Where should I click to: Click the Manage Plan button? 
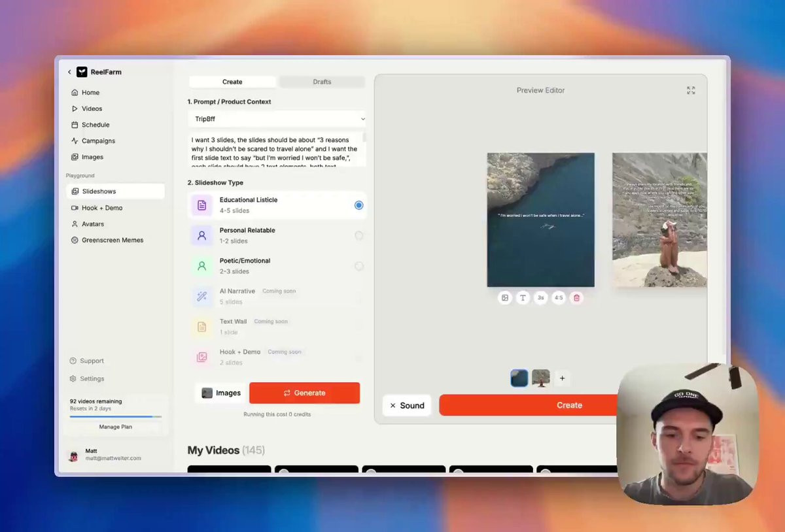pos(116,427)
